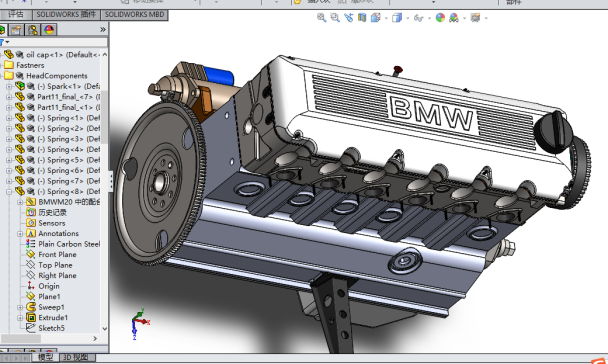
Task: Click the Extrude1 feature icon
Action: (31, 317)
